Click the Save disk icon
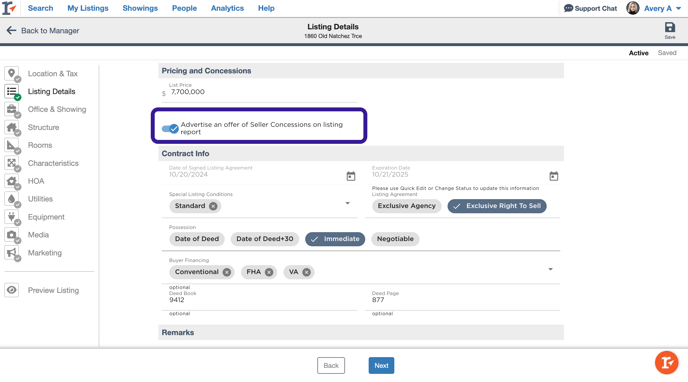Viewport: 688px width, 382px height. tap(670, 28)
